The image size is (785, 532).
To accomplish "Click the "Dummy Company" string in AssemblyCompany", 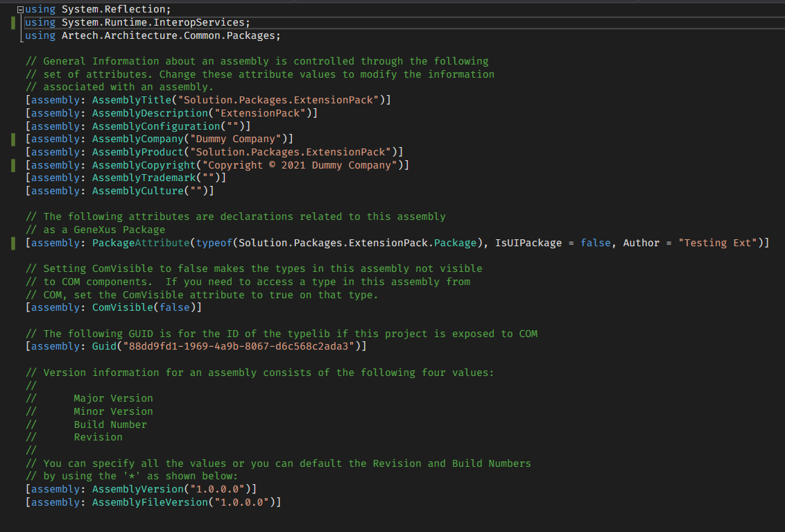I will (x=235, y=139).
